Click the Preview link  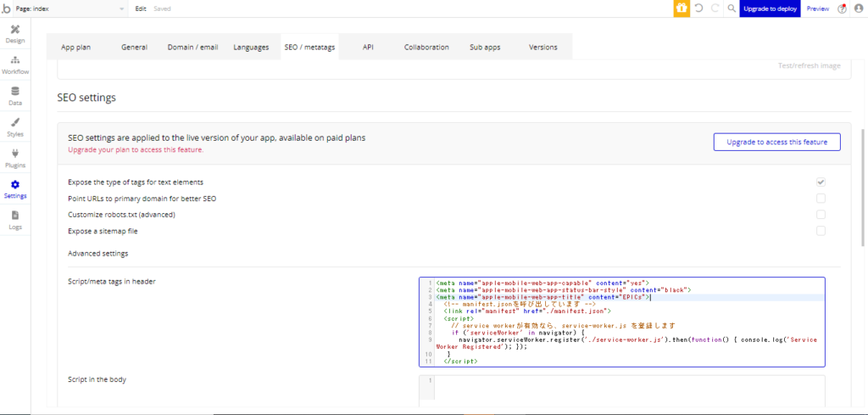coord(818,8)
